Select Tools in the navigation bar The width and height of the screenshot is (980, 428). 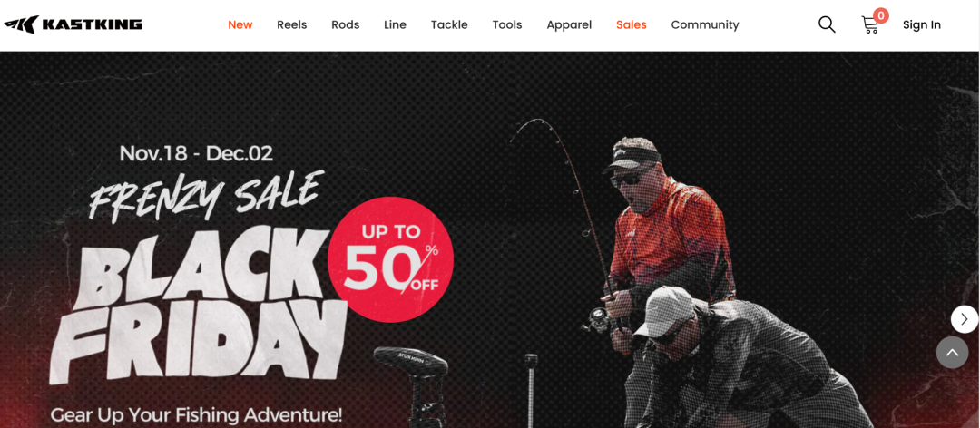(x=507, y=25)
